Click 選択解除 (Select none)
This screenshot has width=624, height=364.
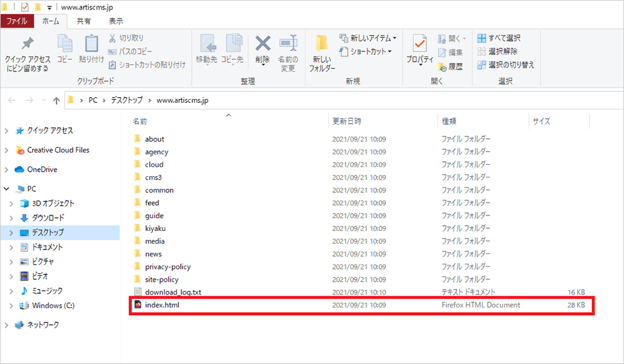click(x=497, y=51)
